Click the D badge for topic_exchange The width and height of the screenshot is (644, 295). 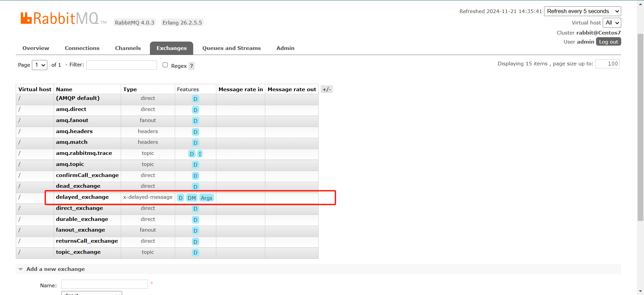tap(196, 253)
